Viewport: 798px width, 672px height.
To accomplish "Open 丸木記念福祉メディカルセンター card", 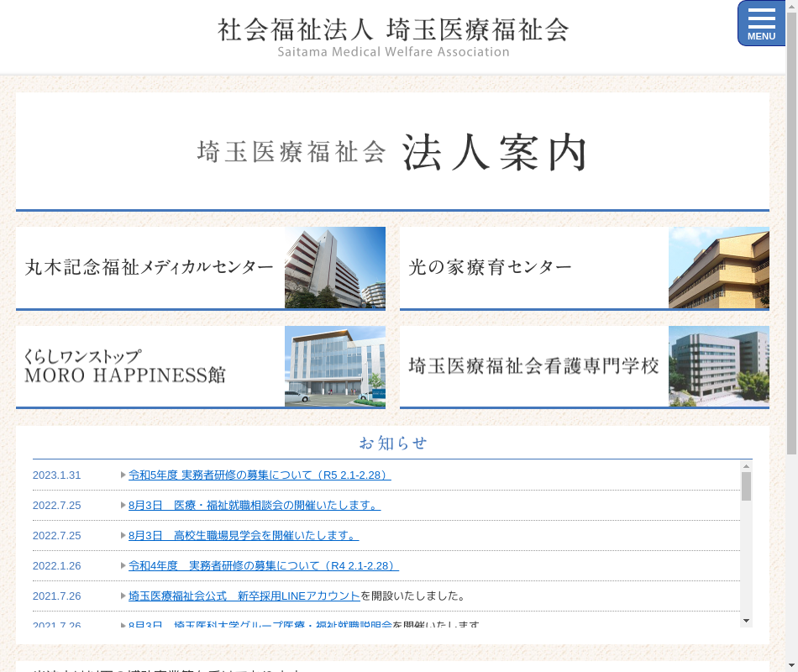I will click(201, 268).
